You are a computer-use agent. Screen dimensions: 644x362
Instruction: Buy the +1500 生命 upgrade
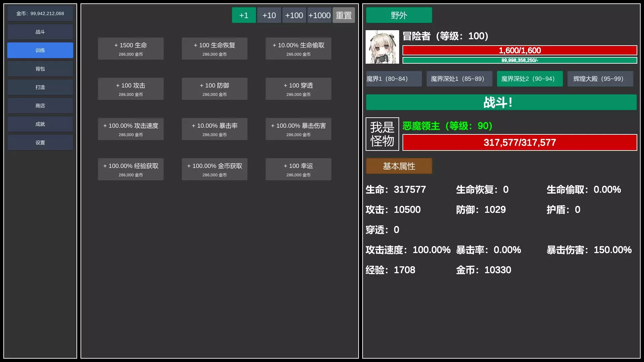(x=130, y=48)
